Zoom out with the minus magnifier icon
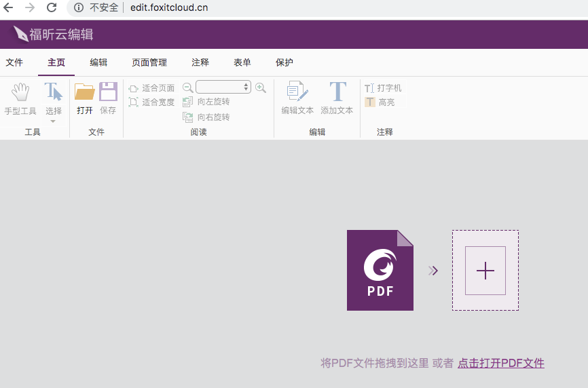 [187, 88]
